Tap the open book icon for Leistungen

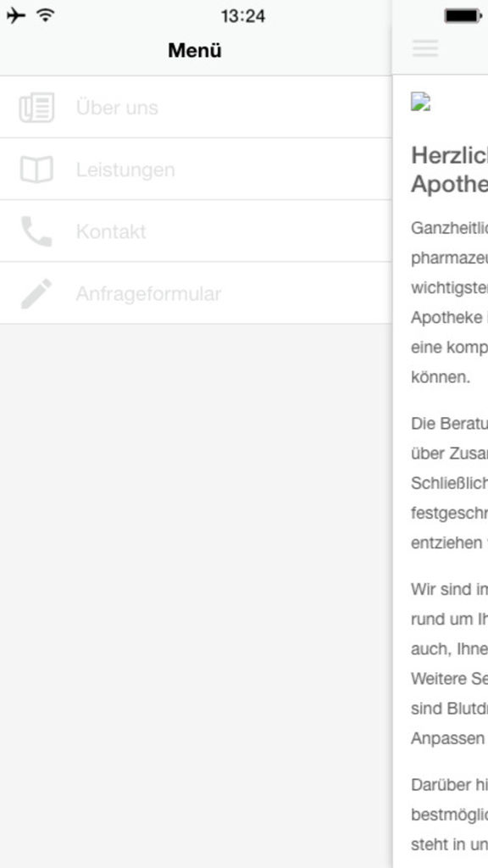pyautogui.click(x=36, y=170)
